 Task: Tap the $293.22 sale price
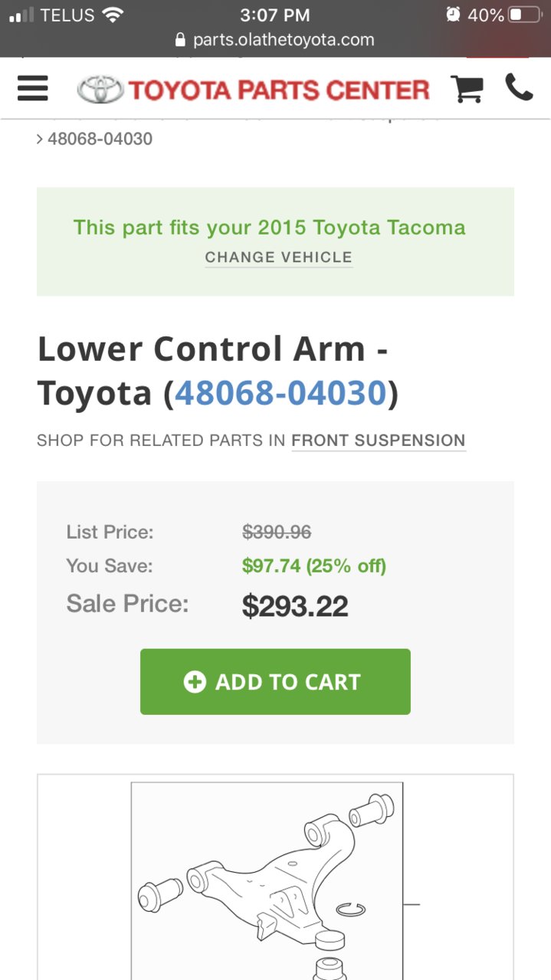[295, 607]
